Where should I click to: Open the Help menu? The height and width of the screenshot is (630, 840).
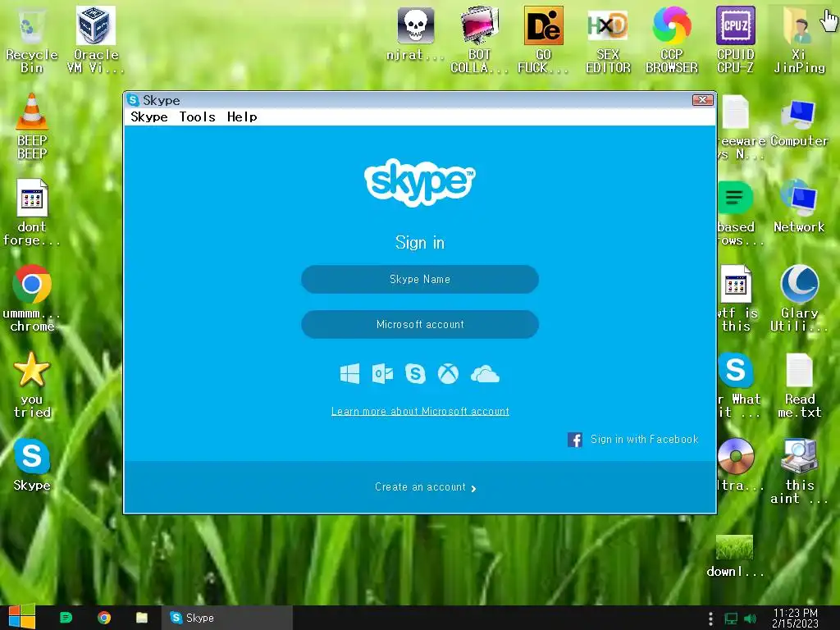coord(242,116)
